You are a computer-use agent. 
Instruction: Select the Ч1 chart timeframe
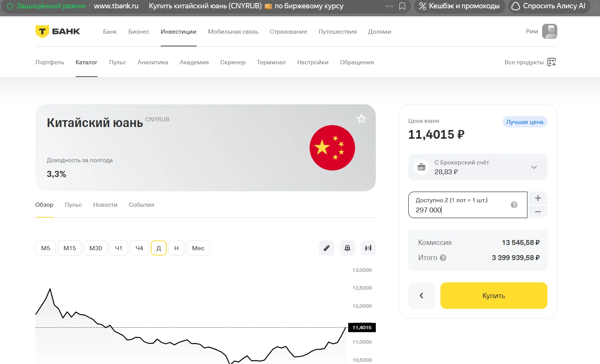[119, 248]
